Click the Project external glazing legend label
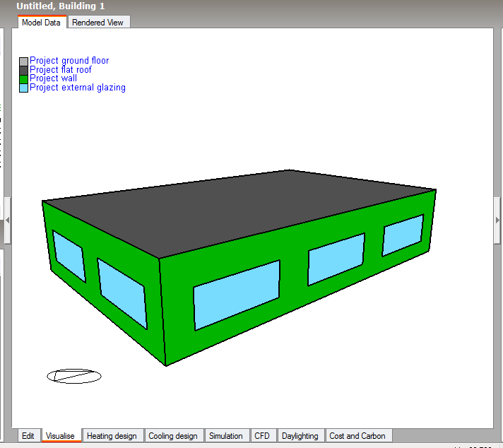The width and height of the screenshot is (503, 448). 78,88
